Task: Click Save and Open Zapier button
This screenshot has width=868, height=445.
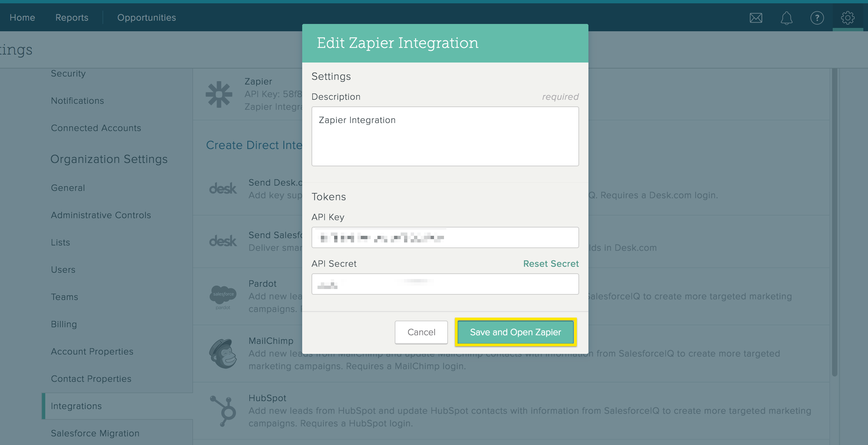Action: (x=516, y=332)
